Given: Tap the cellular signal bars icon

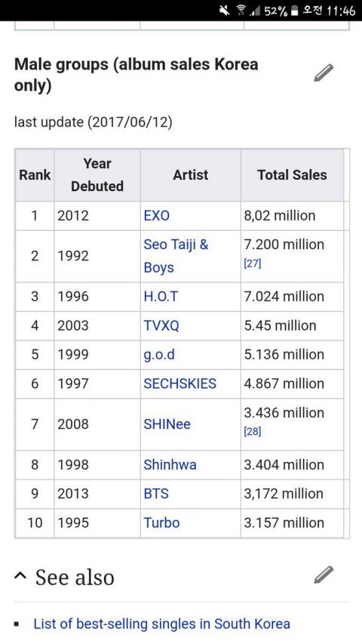Looking at the screenshot, I should (x=255, y=11).
